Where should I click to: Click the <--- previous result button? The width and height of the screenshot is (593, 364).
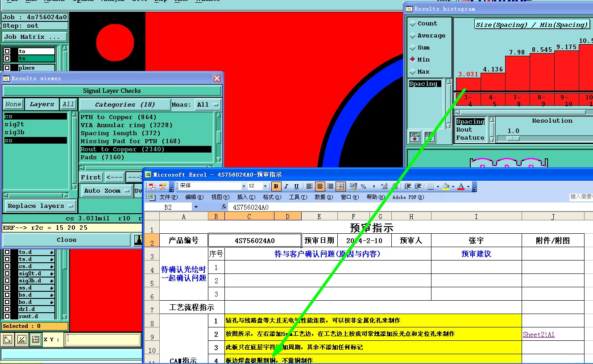[x=115, y=177]
